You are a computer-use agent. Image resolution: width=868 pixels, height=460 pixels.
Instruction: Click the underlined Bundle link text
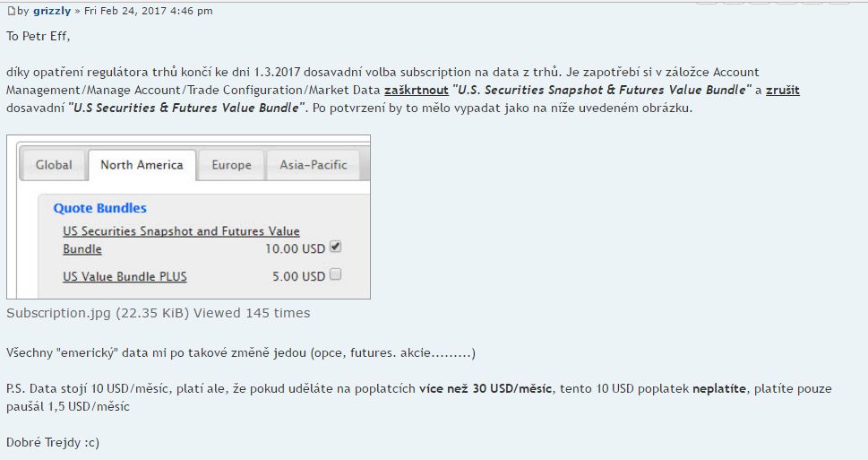[x=82, y=249]
